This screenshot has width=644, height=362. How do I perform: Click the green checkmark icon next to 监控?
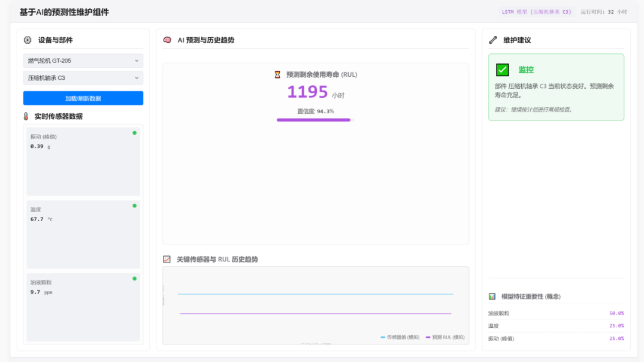502,70
